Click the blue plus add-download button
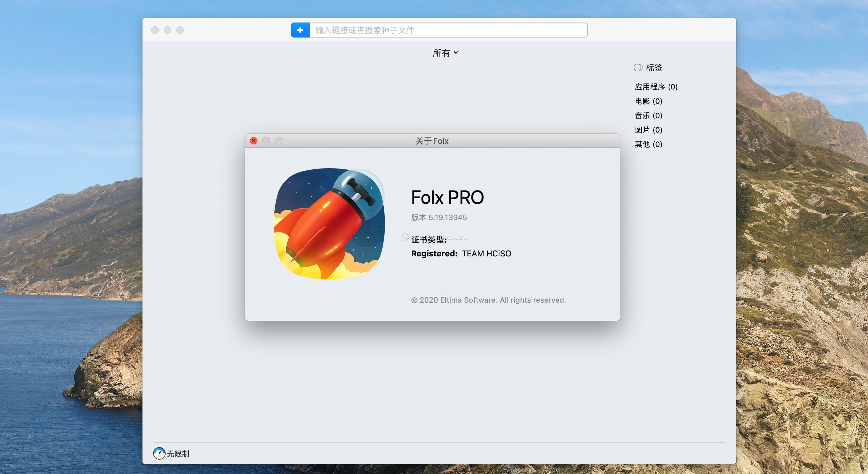Image resolution: width=868 pixels, height=474 pixels. pyautogui.click(x=300, y=30)
